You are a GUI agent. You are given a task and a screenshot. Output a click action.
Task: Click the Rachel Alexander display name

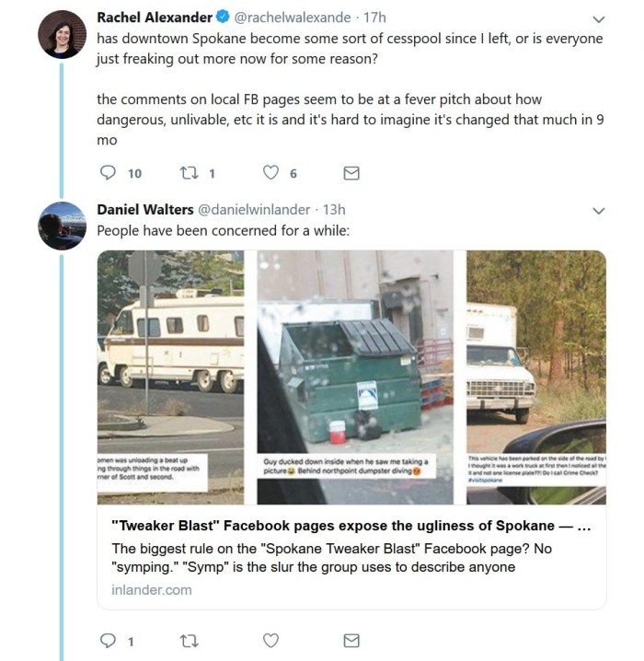point(155,17)
